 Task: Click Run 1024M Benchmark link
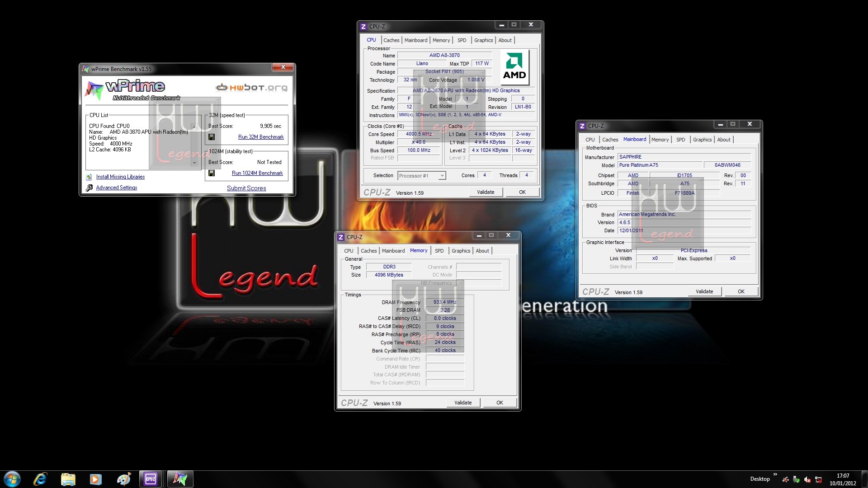point(257,173)
